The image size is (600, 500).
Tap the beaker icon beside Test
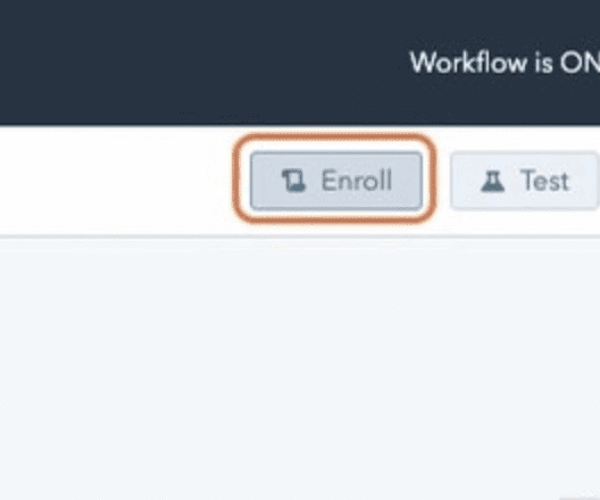[x=492, y=181]
